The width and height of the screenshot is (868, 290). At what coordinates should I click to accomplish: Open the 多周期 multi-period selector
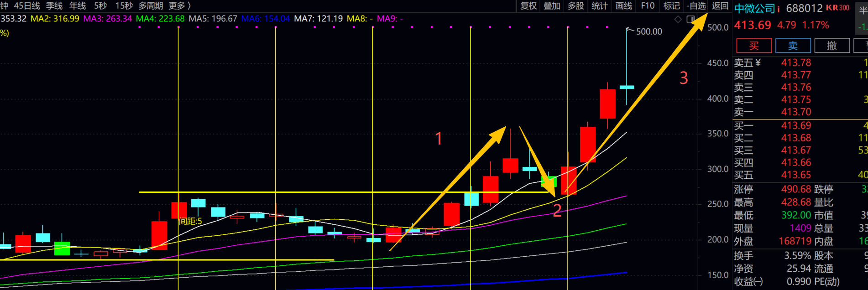(151, 6)
